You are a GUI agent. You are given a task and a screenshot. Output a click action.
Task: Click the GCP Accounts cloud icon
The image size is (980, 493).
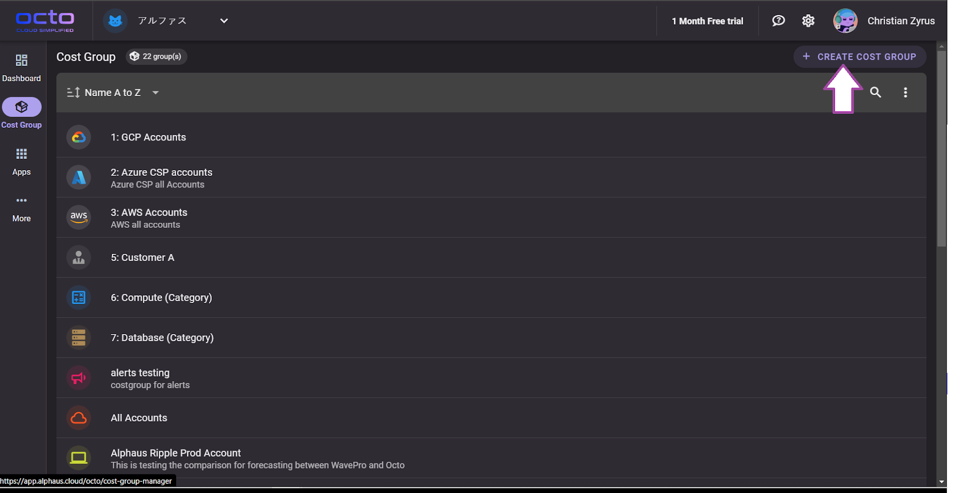pos(79,137)
